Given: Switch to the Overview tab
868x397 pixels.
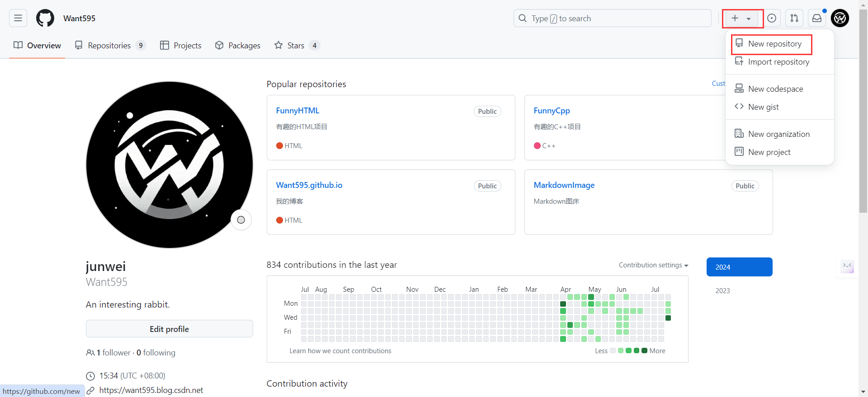Looking at the screenshot, I should [37, 45].
